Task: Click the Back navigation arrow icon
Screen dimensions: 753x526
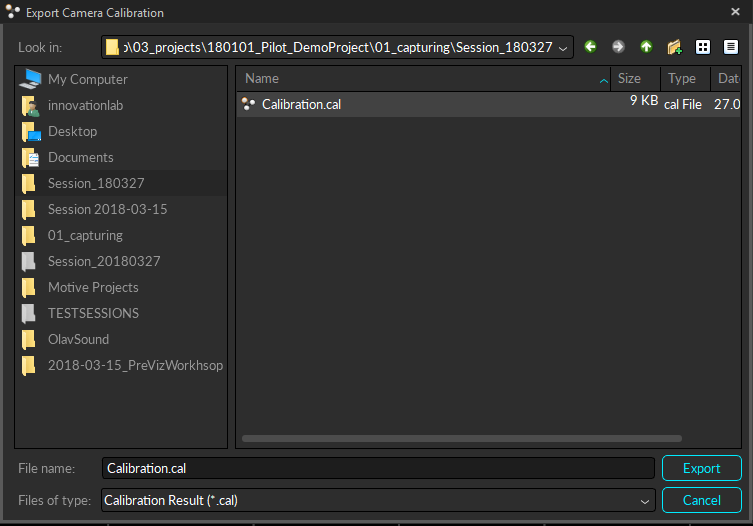Action: 590,47
